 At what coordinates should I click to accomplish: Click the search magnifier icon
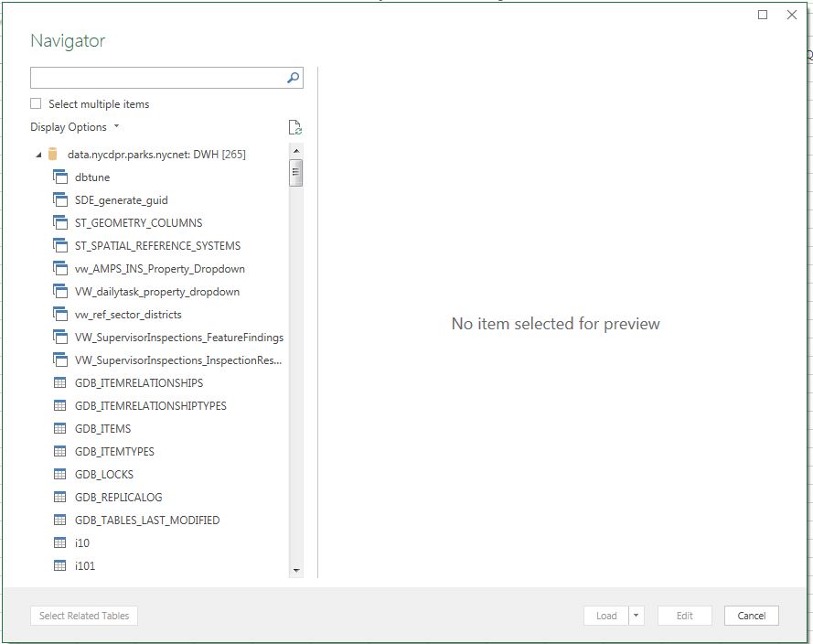(292, 78)
